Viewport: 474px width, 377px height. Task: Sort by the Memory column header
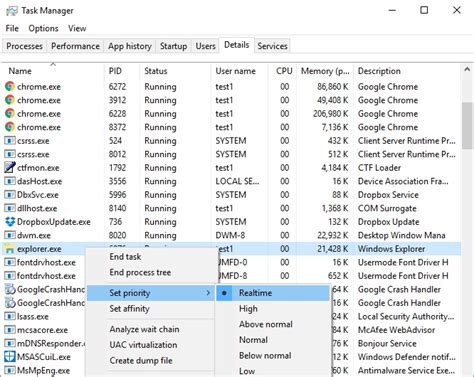[325, 71]
